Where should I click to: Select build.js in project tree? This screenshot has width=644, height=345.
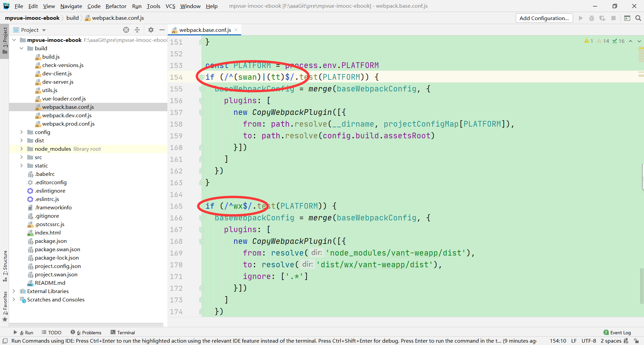pos(51,57)
